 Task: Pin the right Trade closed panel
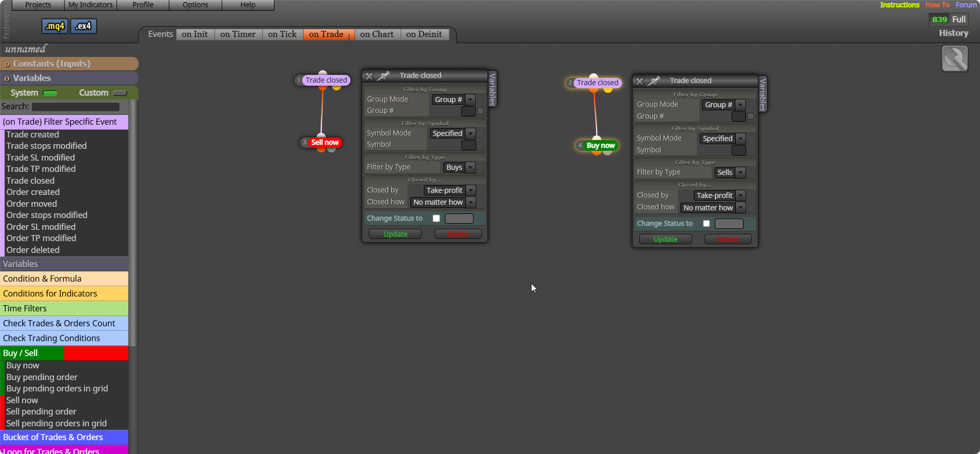click(x=654, y=81)
